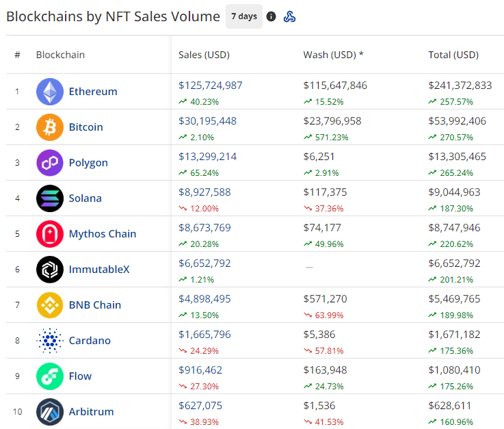This screenshot has width=504, height=429.
Task: Go to the Arbitrum name link
Action: [x=91, y=412]
